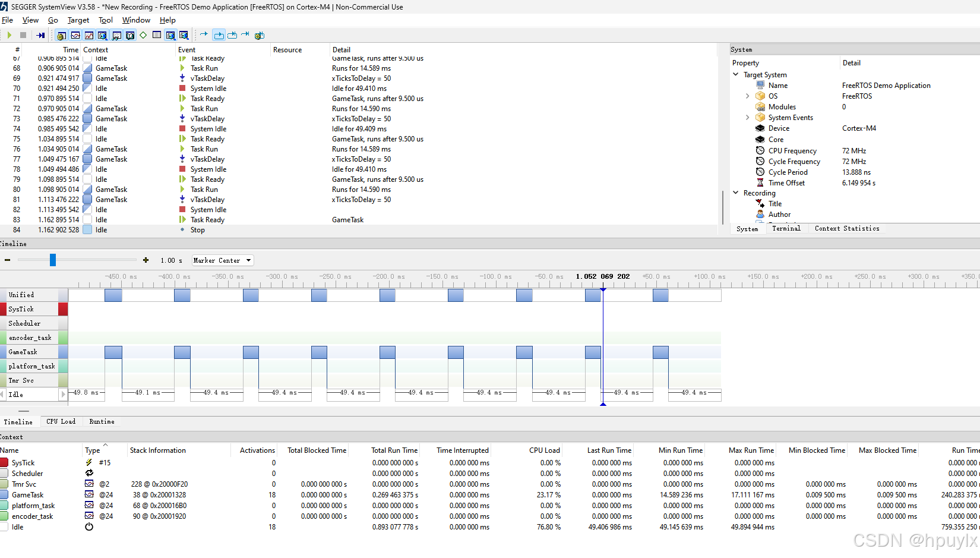The image size is (980, 558).
Task: Open the Target menu
Action: 78,20
